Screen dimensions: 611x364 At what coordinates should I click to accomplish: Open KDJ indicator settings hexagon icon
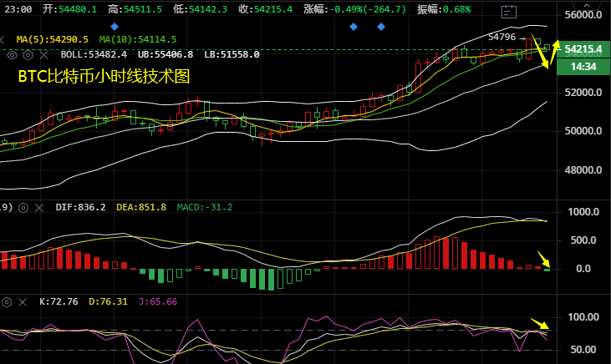click(x=7, y=302)
